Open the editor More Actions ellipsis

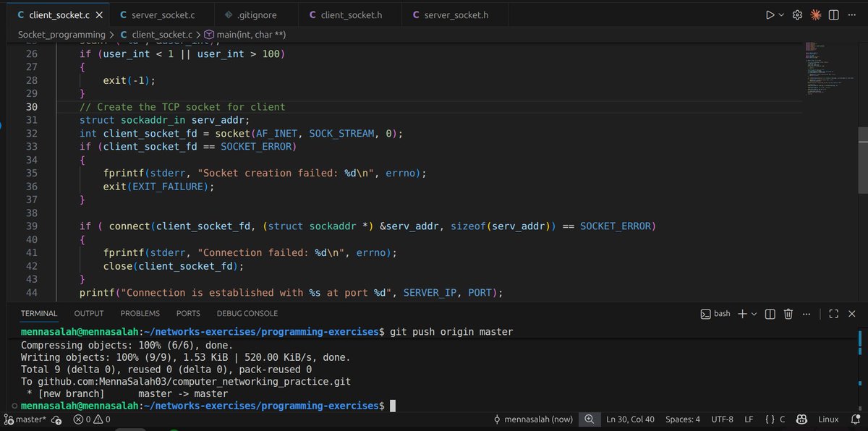pos(851,14)
